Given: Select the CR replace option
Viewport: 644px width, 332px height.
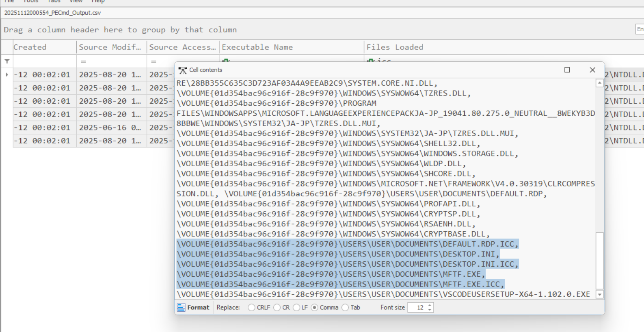Looking at the screenshot, I should point(277,308).
